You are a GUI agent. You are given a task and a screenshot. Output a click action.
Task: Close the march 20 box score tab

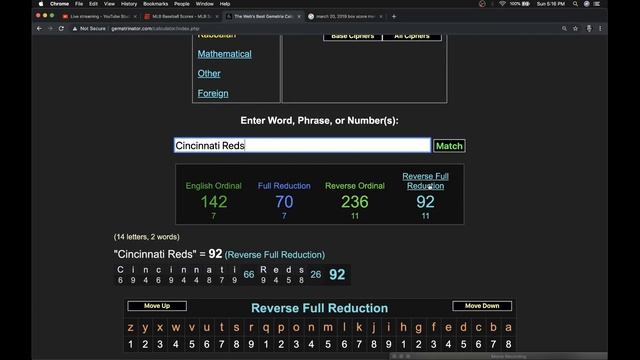pyautogui.click(x=381, y=16)
